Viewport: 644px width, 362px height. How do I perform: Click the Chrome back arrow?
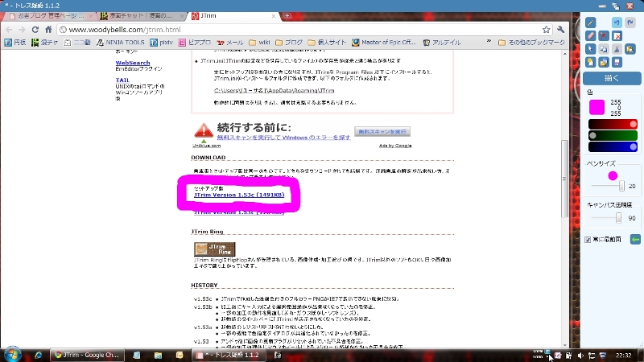coord(9,30)
